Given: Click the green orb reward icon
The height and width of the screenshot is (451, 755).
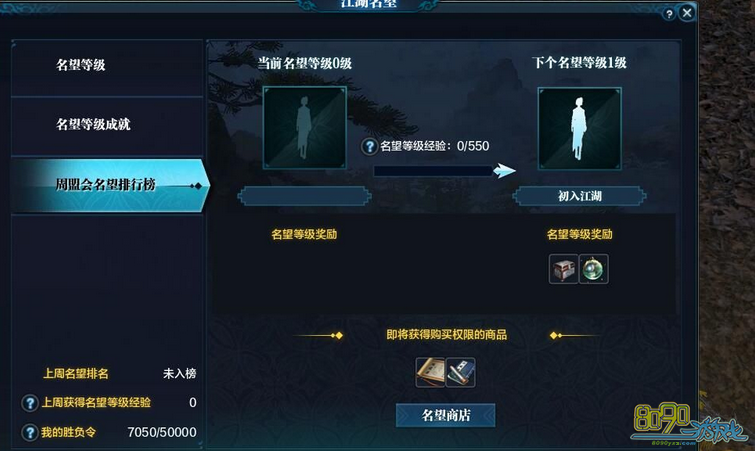Looking at the screenshot, I should (x=593, y=269).
